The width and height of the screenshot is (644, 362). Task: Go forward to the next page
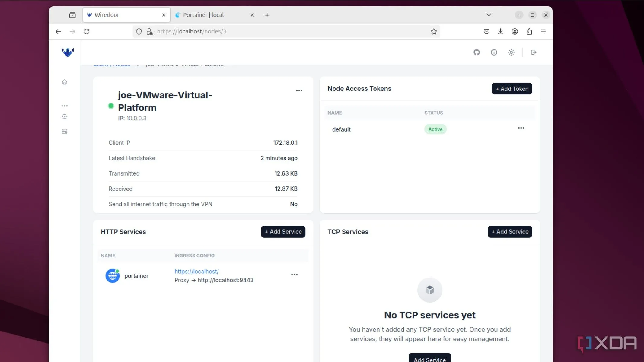pos(72,31)
